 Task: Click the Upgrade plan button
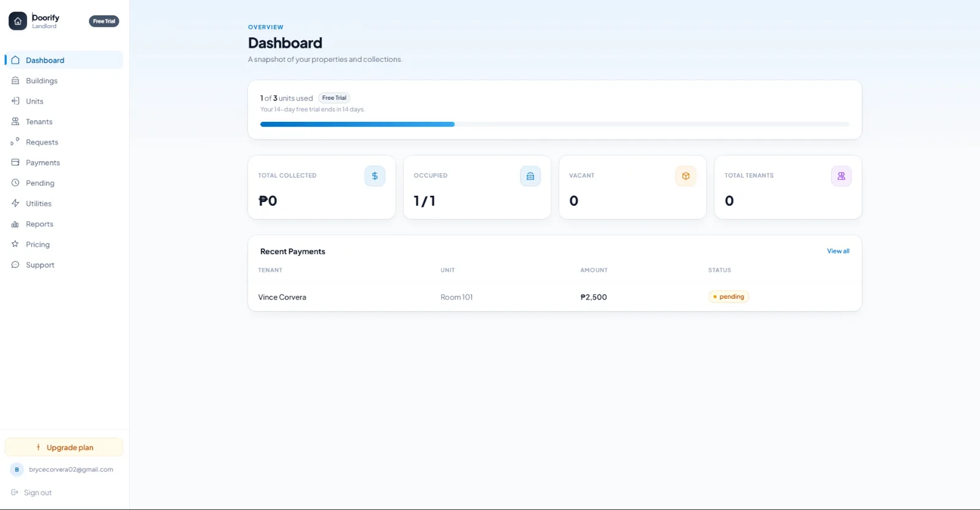pos(64,448)
